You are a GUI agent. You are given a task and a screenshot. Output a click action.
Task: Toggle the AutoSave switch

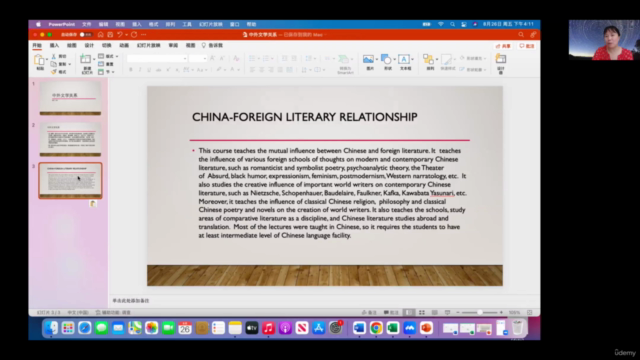86,35
